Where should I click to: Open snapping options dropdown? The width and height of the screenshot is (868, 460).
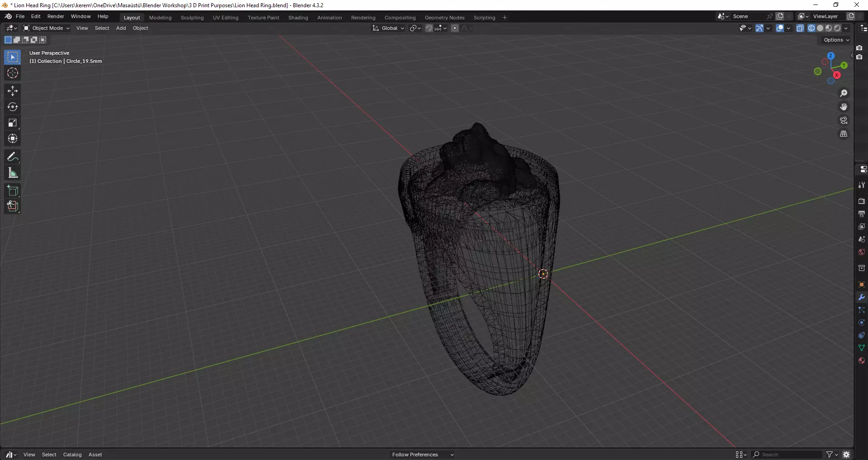tap(441, 28)
